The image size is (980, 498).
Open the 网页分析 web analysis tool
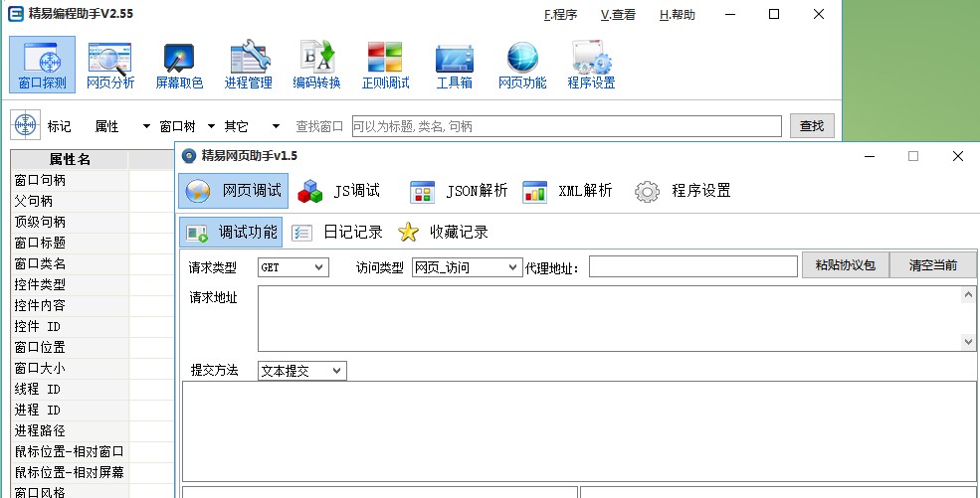tap(110, 65)
